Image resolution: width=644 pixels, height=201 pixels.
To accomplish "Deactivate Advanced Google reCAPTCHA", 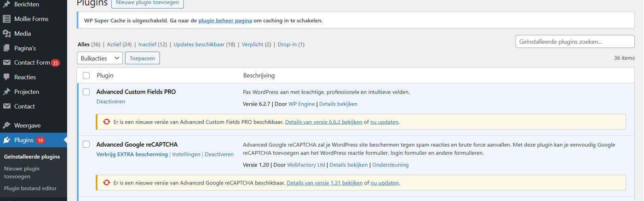I will tap(219, 154).
